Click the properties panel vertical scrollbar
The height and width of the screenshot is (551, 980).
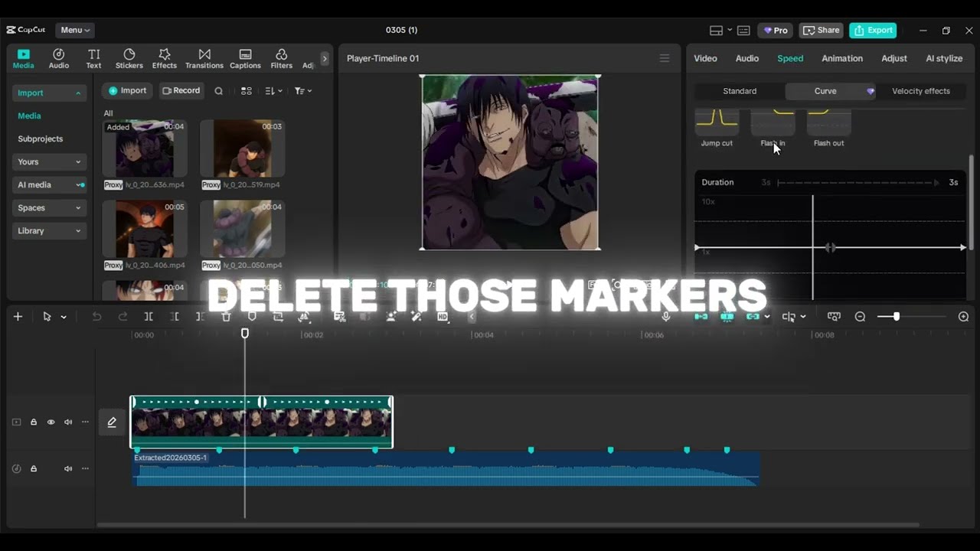[x=972, y=203]
